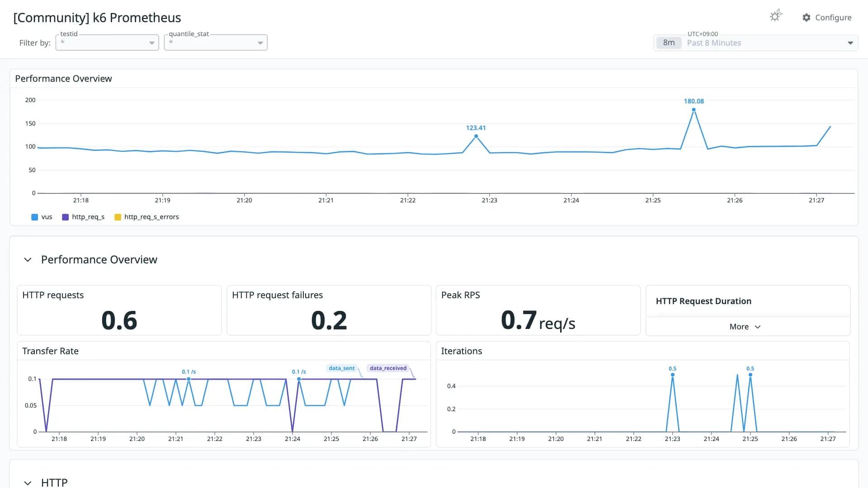Image resolution: width=868 pixels, height=488 pixels.
Task: Open the Configure settings
Action: point(827,18)
